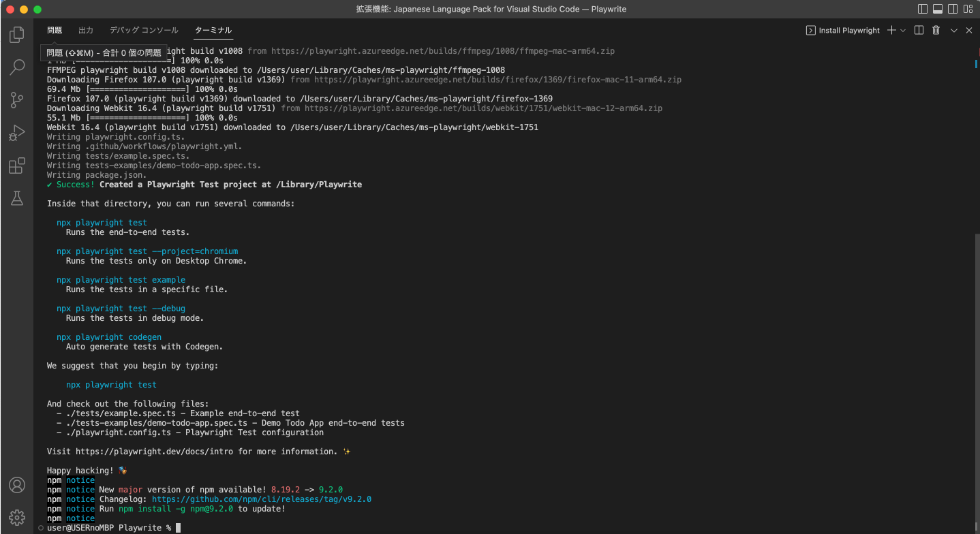
Task: Open the Manage gear menu
Action: click(x=17, y=517)
